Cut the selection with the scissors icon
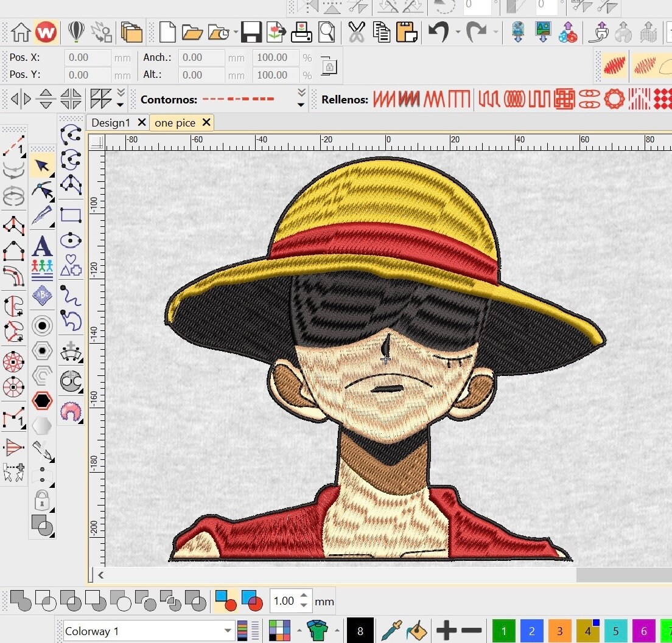Viewport: 672px width, 643px height. [x=356, y=32]
